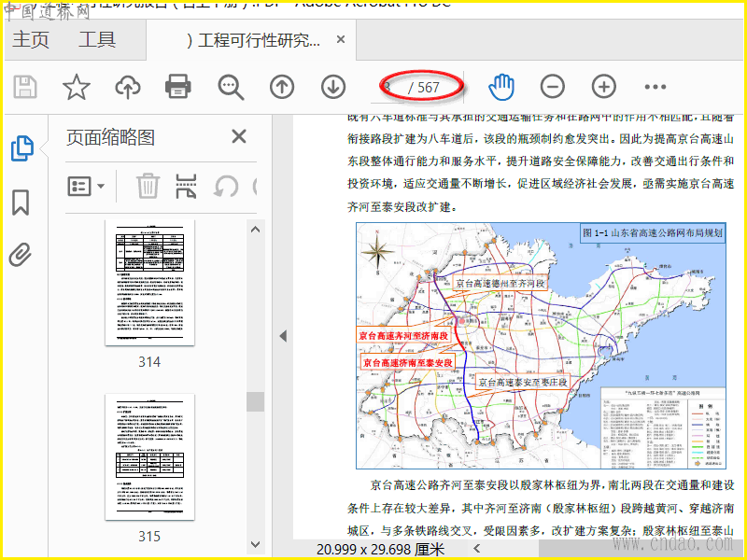Open the attachments paperclip panel
This screenshot has height=560, width=747.
click(21, 255)
